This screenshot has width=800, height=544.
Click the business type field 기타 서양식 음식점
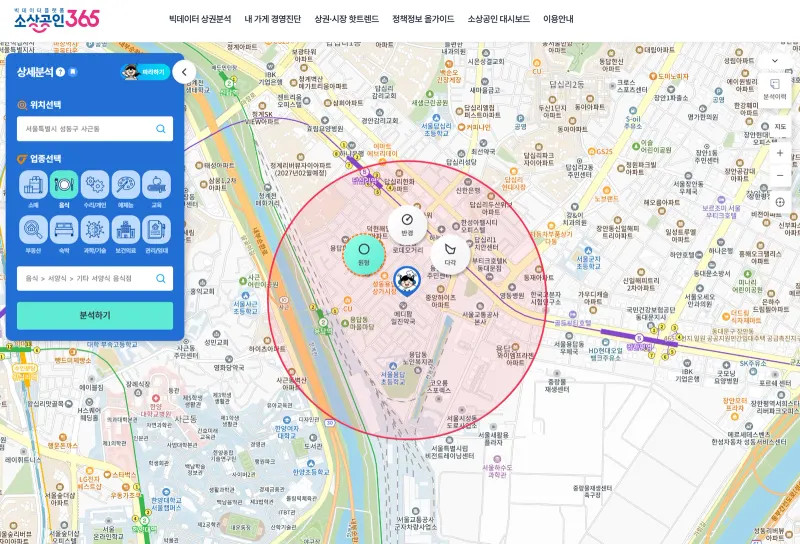[x=95, y=278]
